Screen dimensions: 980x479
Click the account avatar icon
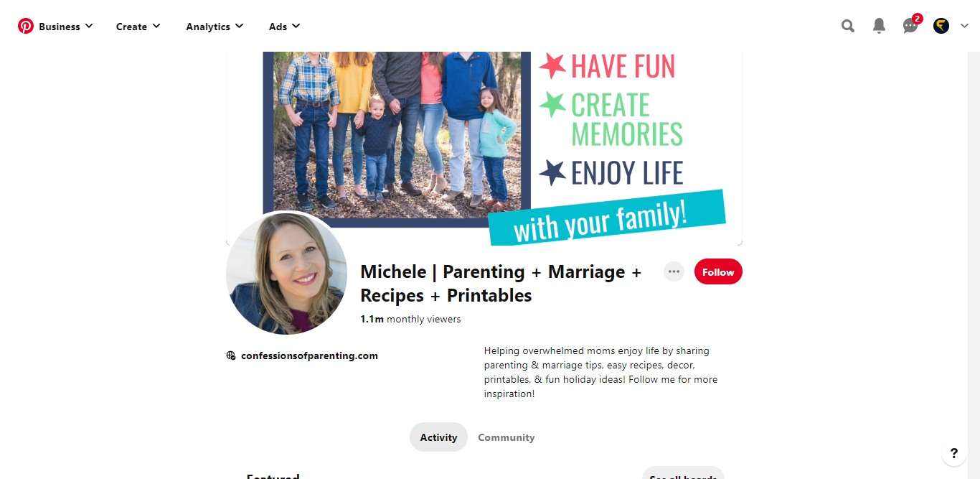(x=941, y=27)
